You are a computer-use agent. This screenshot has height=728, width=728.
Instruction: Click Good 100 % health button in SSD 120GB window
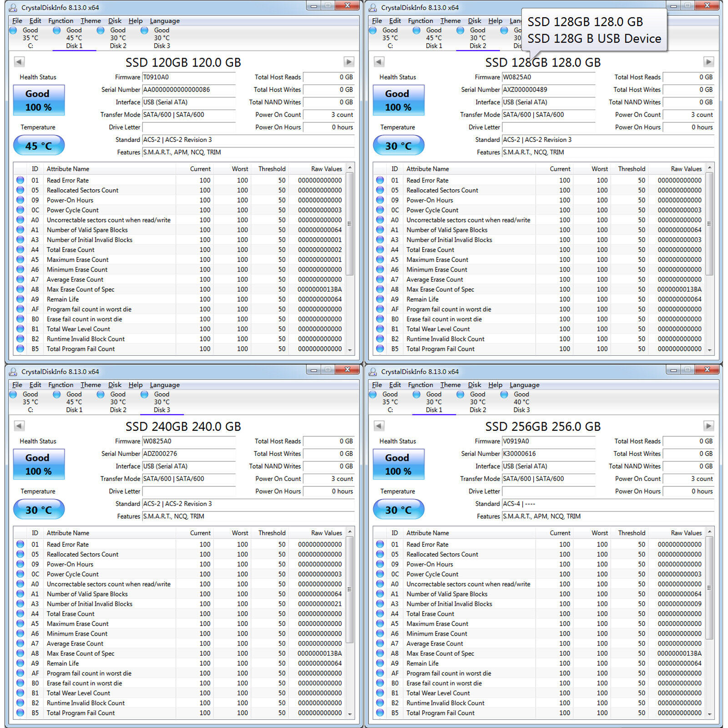coord(39,100)
